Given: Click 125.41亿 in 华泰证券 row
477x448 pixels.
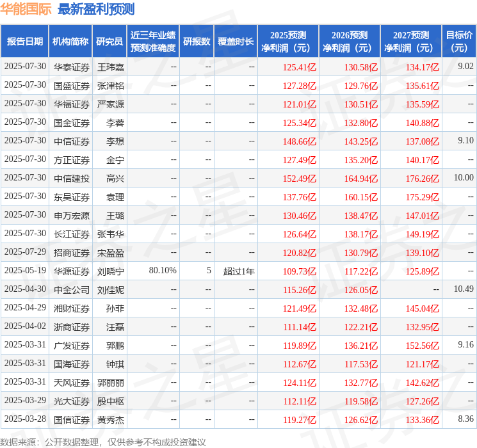Looking at the screenshot, I should coord(300,67).
